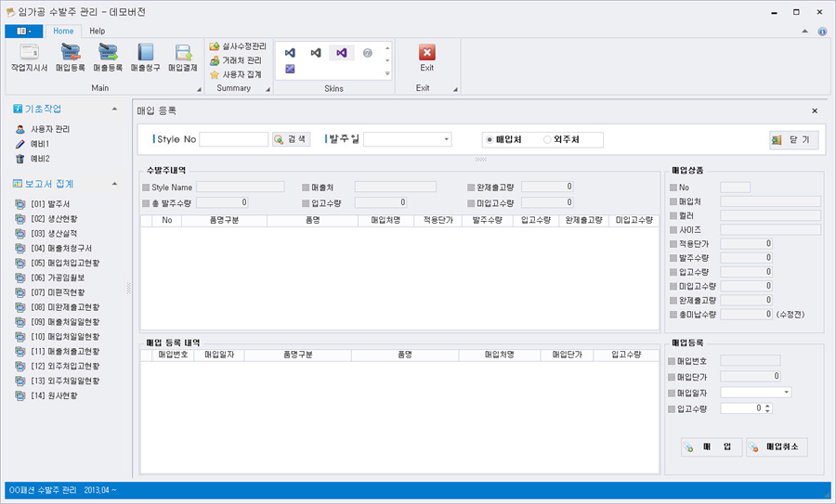Open the 매출청구 ribbon icon
This screenshot has width=836, height=504.
[145, 58]
